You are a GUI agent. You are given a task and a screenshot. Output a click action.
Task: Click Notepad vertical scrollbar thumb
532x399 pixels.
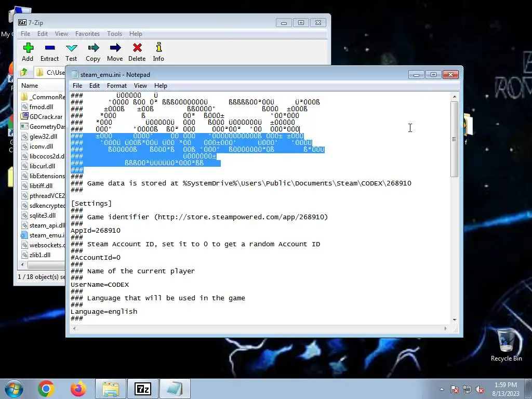click(x=454, y=139)
